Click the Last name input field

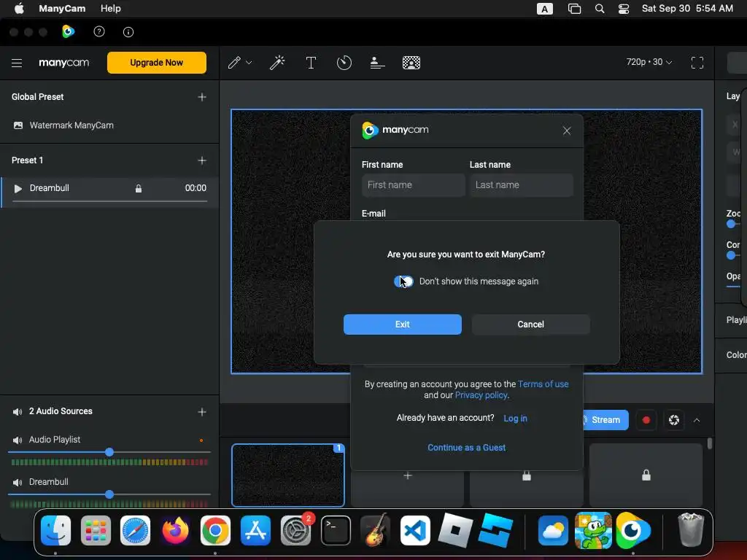[x=521, y=184]
